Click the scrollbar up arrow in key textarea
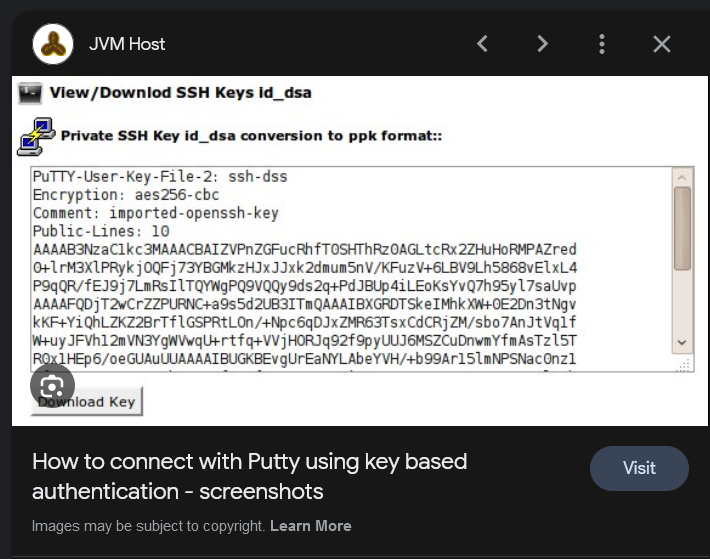 [682, 177]
